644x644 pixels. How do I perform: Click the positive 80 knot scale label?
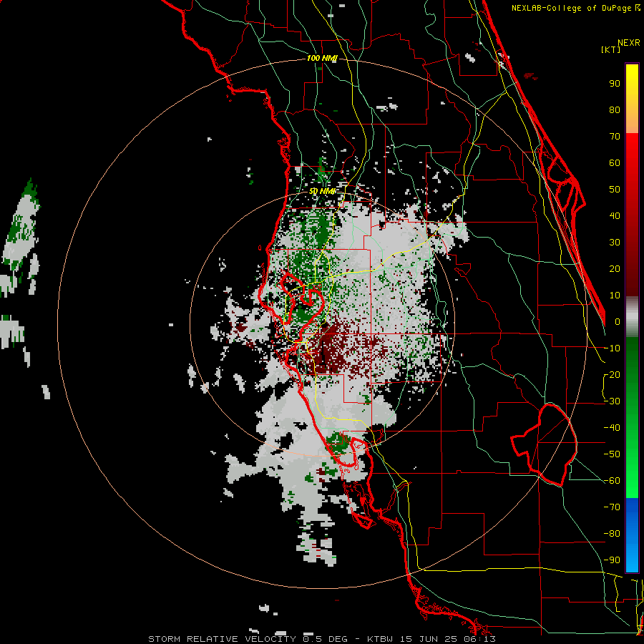click(615, 110)
